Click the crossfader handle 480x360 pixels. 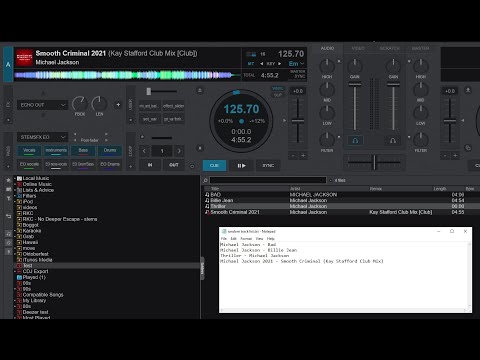pyautogui.click(x=374, y=162)
